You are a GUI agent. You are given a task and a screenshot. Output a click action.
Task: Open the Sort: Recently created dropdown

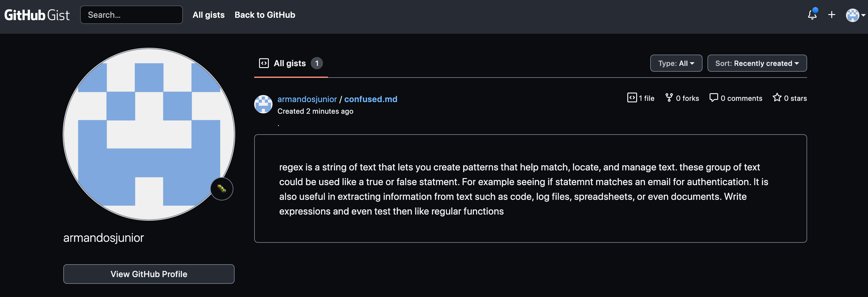(x=757, y=63)
